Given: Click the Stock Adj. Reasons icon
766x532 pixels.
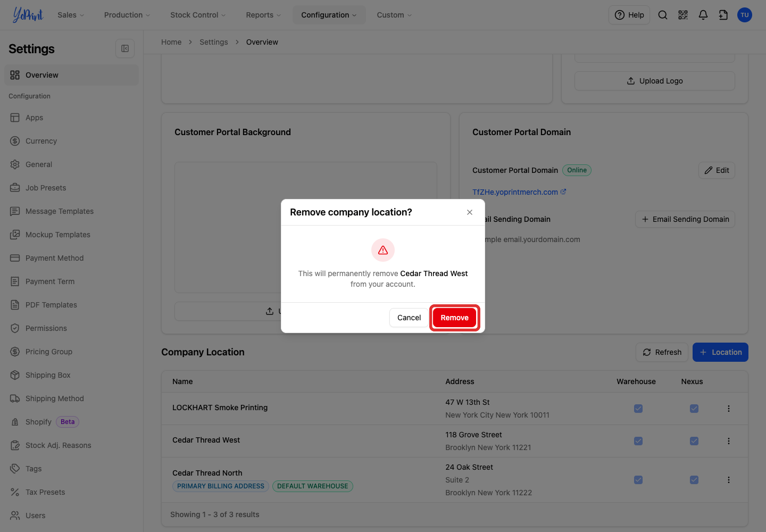Looking at the screenshot, I should (15, 445).
